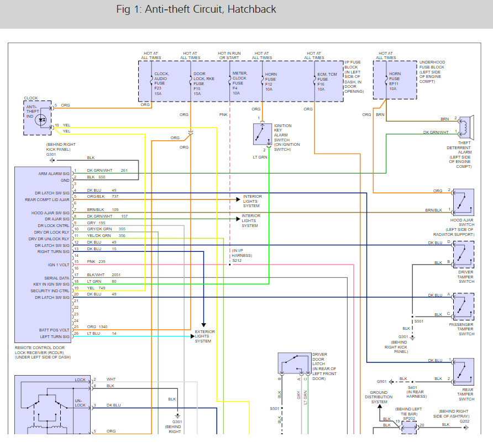This screenshot has width=493, height=448.
Task: Select the Door Lock, RKE Fuse F15
Action: point(204,83)
